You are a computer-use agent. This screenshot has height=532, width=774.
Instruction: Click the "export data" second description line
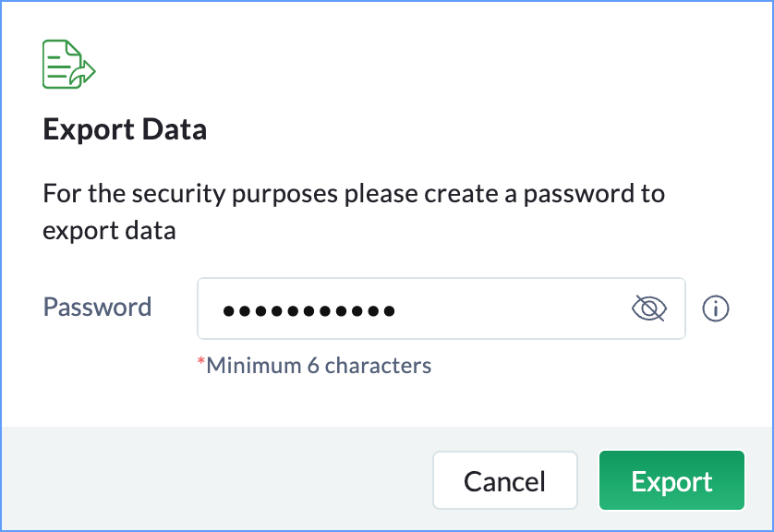pos(109,230)
